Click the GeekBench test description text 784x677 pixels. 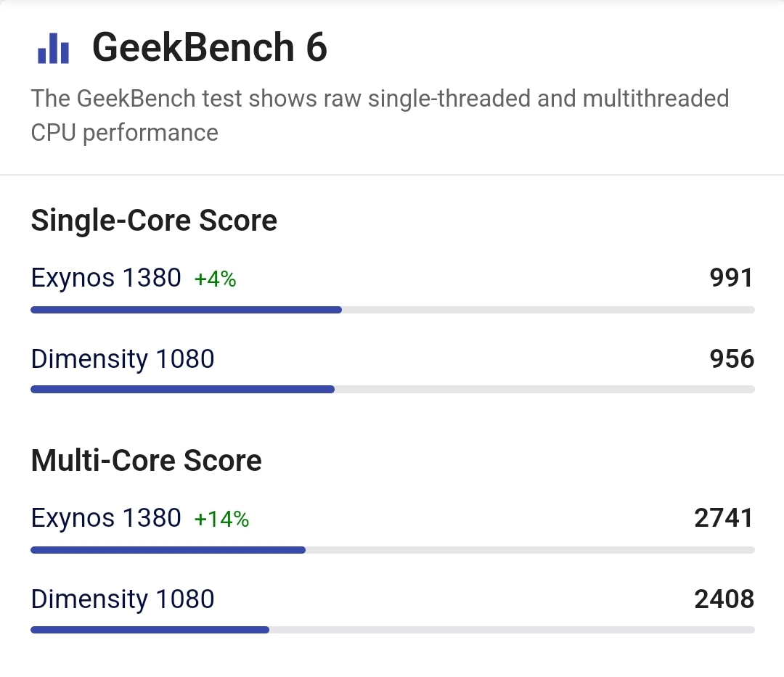pyautogui.click(x=380, y=115)
